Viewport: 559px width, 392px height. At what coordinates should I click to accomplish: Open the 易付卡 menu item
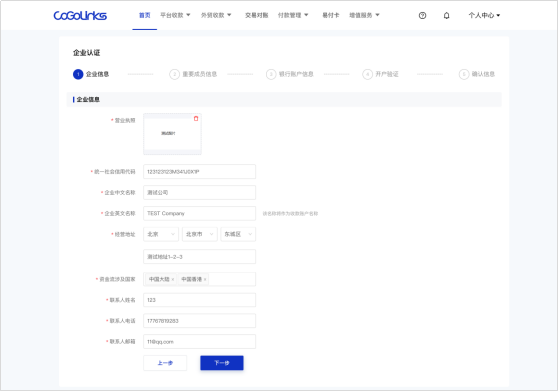[x=330, y=15]
